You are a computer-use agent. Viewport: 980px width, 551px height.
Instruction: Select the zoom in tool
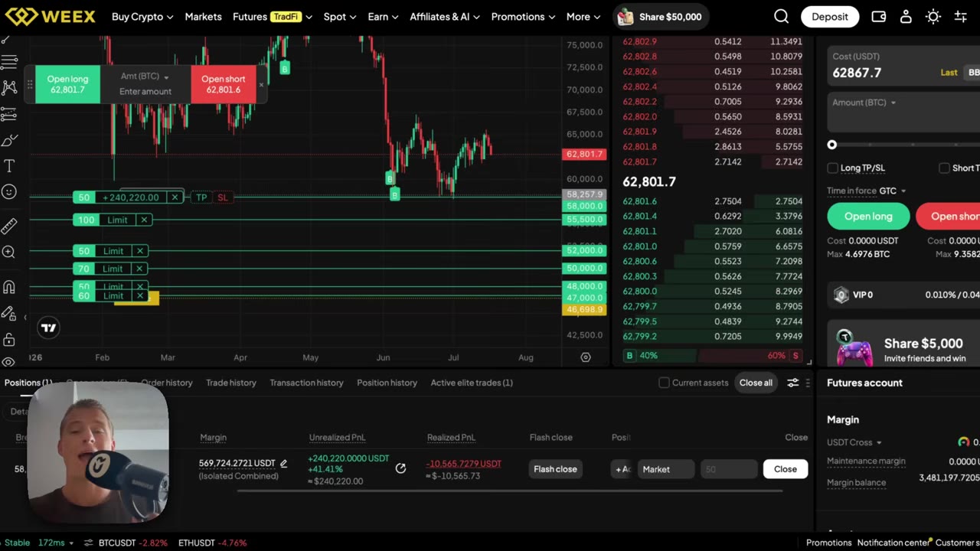[x=9, y=252]
